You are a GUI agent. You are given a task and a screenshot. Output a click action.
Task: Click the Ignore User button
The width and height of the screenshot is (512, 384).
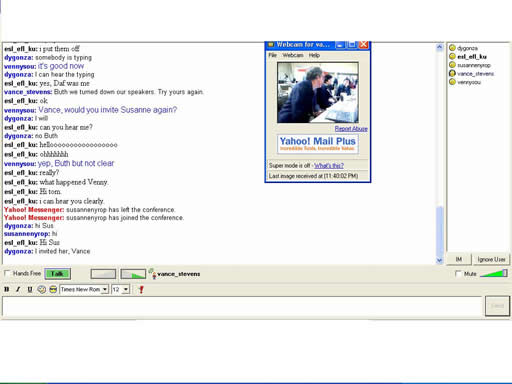[x=491, y=259]
